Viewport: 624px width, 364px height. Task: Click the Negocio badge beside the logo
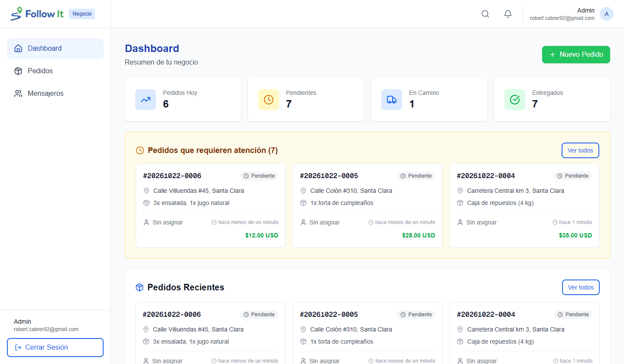(x=82, y=14)
